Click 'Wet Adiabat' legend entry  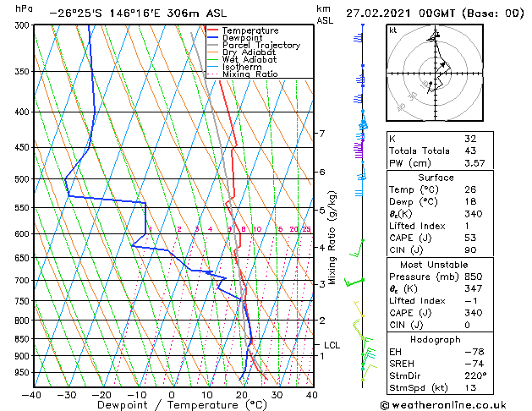pyautogui.click(x=250, y=60)
